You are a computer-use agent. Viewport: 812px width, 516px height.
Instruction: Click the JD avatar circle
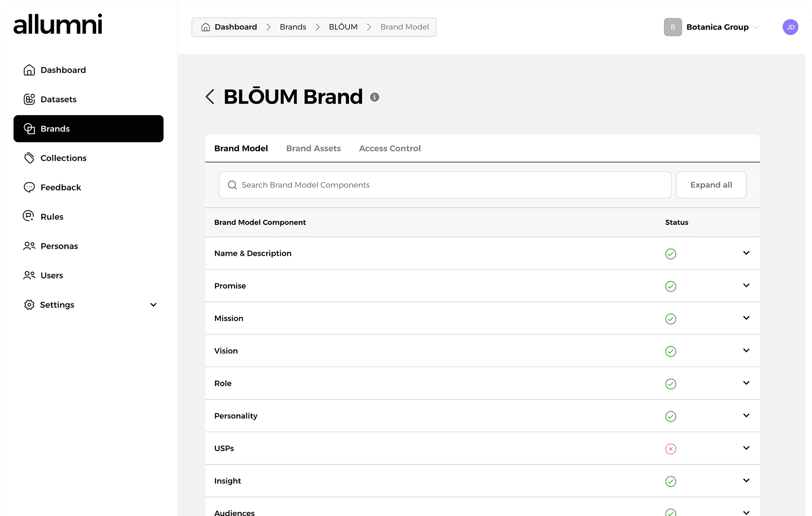[x=790, y=27]
